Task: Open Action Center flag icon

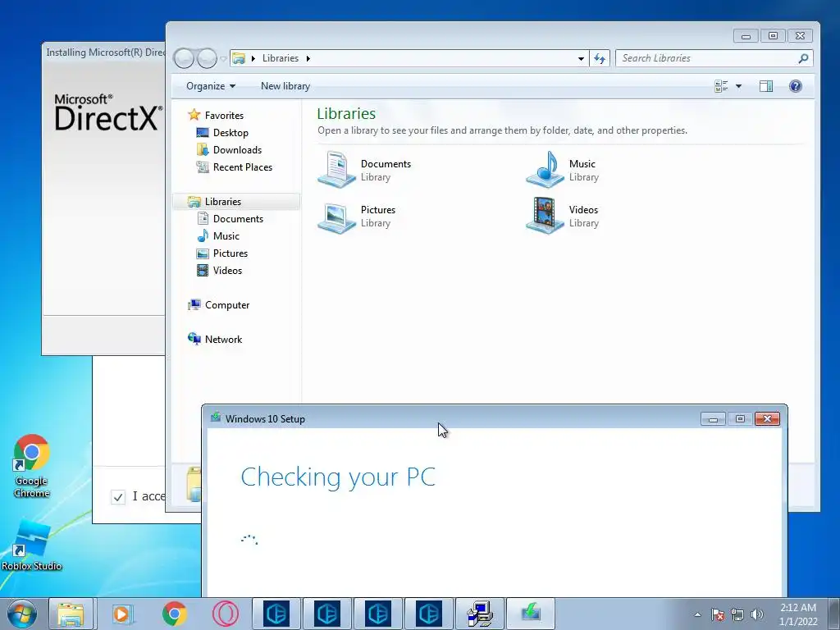Action: tap(718, 614)
